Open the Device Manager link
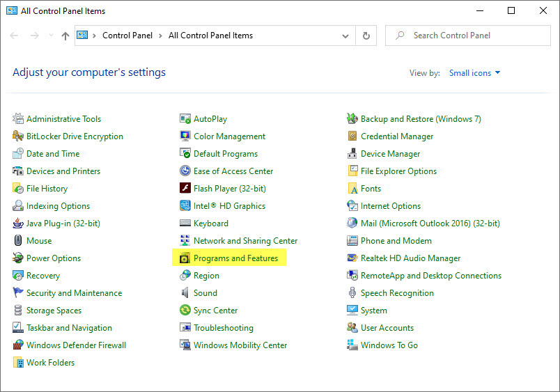 coord(390,153)
